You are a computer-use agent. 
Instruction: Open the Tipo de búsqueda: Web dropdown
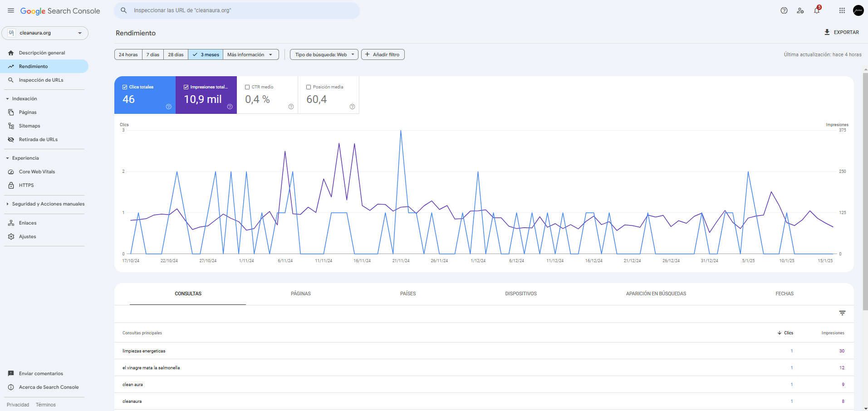click(x=324, y=54)
